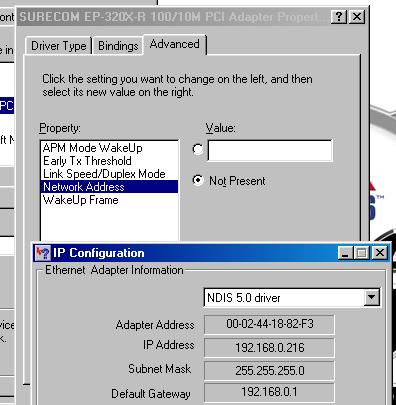The width and height of the screenshot is (396, 405).
Task: Click the IP Address value 192.168.0.216
Action: tap(269, 348)
